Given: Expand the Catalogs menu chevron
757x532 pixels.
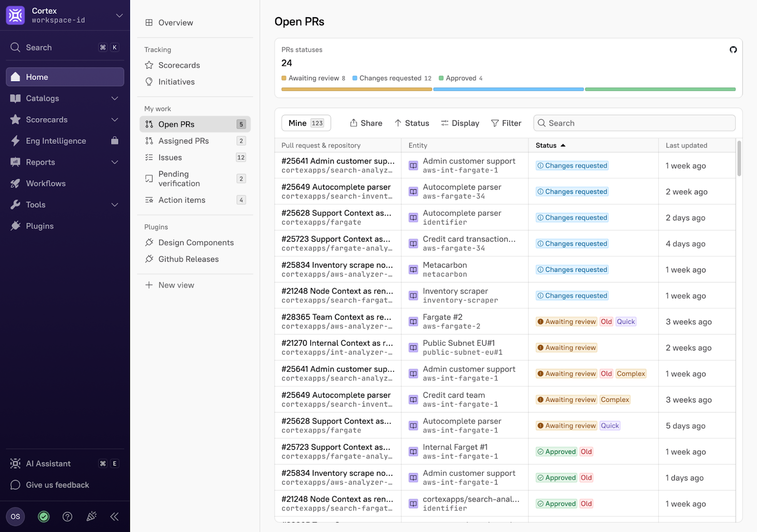Looking at the screenshot, I should click(x=114, y=98).
